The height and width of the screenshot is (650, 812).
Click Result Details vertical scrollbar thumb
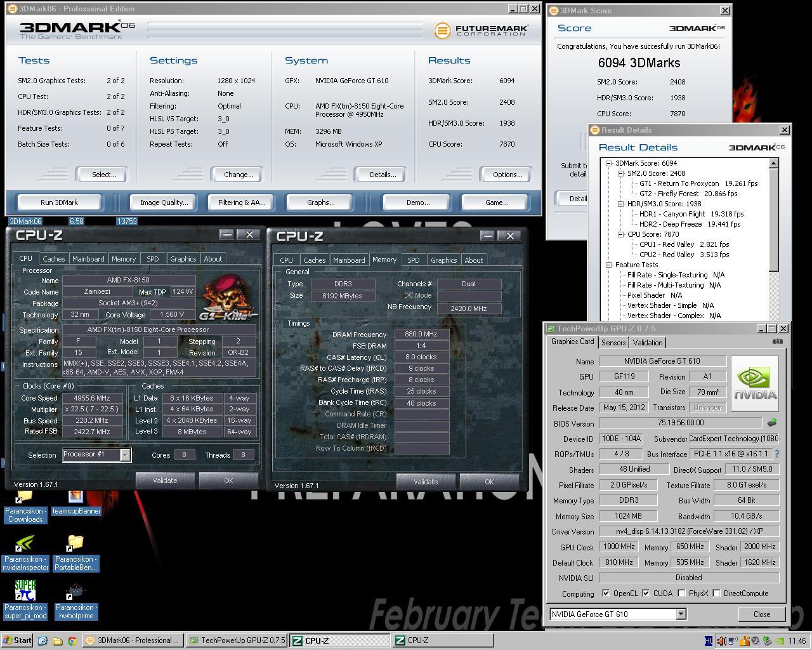(773, 220)
